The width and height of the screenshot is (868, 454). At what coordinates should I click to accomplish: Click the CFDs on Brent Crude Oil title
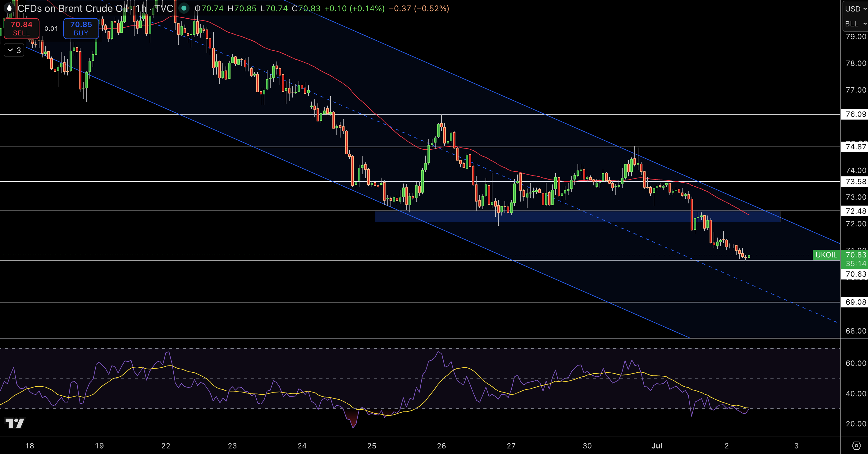coord(72,8)
